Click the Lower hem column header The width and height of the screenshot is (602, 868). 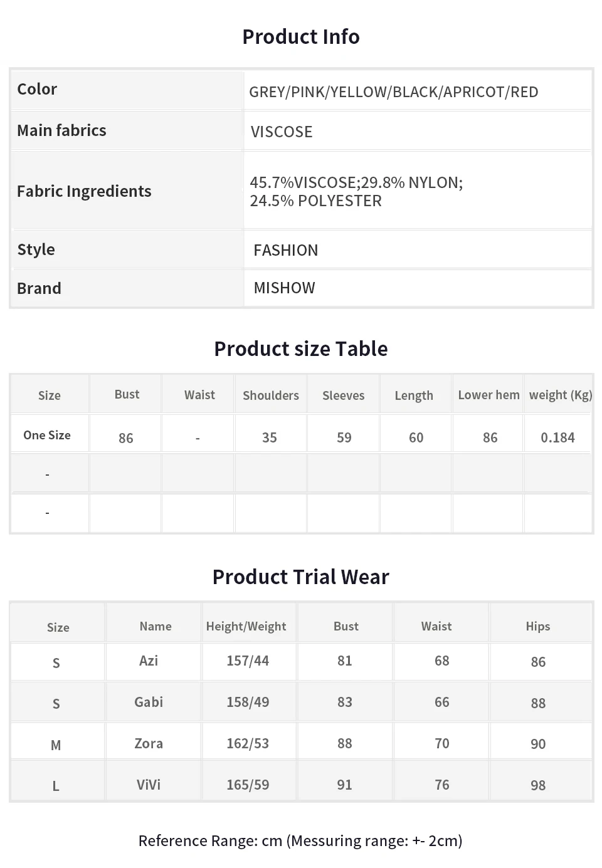488,395
